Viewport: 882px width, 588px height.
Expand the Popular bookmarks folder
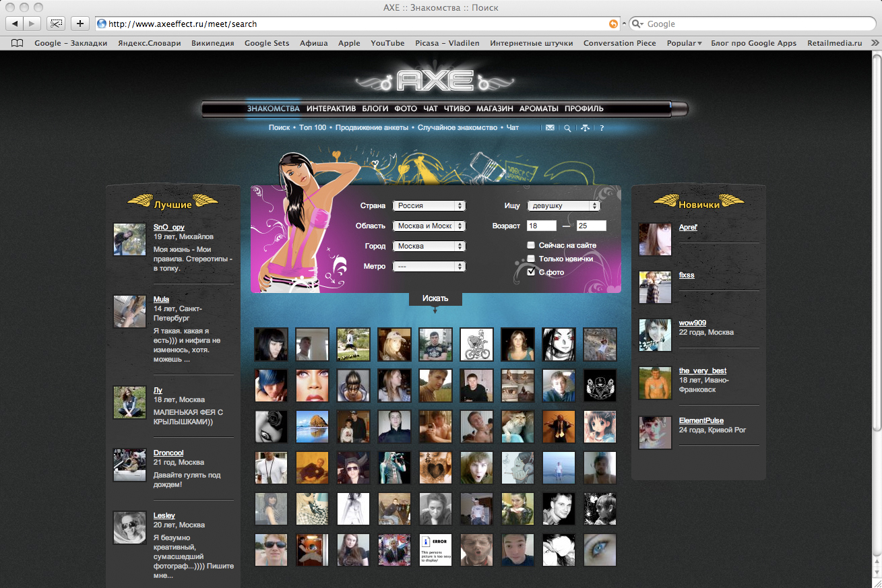click(684, 43)
